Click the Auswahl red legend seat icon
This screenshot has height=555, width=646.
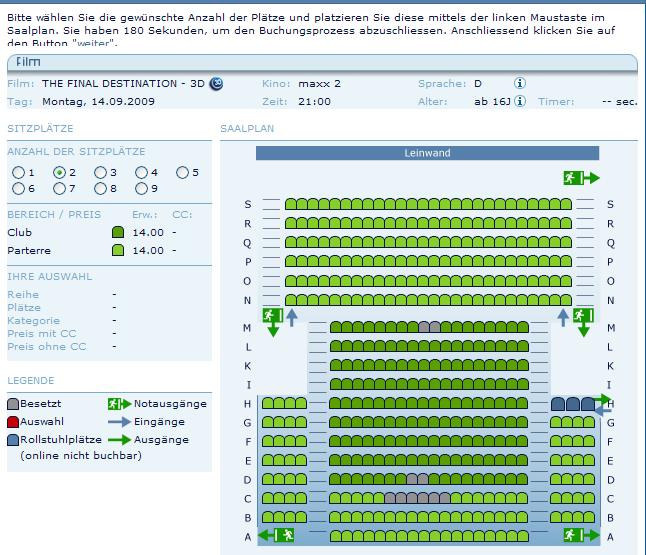coord(13,422)
